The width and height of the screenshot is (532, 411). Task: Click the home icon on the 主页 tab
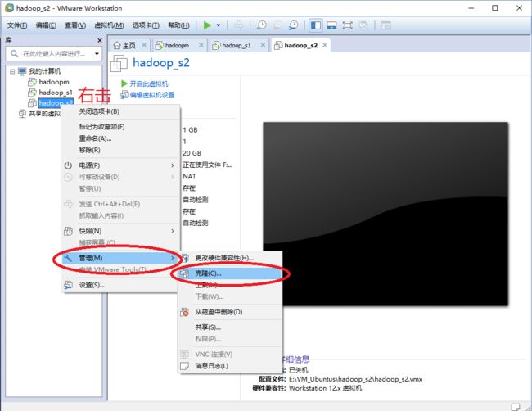(117, 45)
